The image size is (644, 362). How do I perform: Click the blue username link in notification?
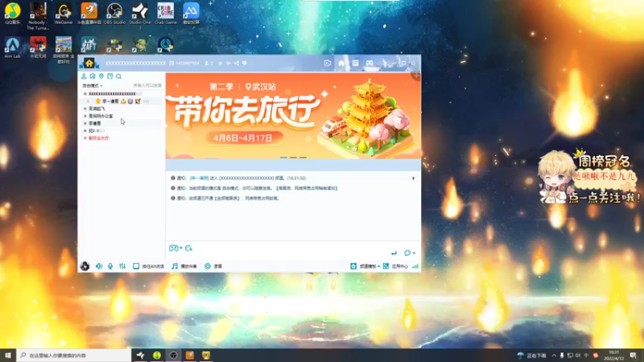pyautogui.click(x=199, y=178)
